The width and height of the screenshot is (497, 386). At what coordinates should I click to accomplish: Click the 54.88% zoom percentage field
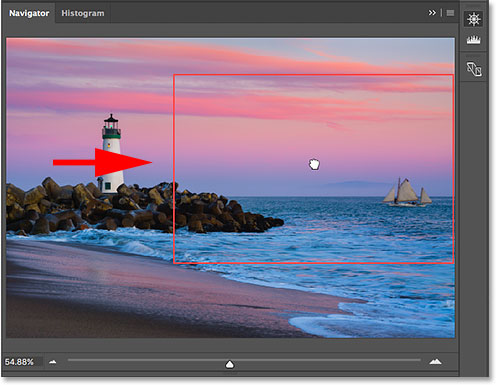[x=23, y=362]
